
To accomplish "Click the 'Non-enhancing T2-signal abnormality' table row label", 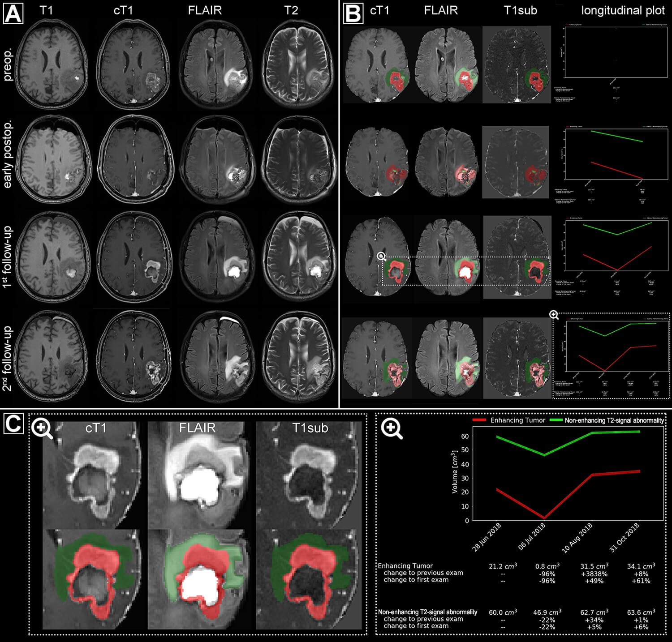I will pos(428,612).
